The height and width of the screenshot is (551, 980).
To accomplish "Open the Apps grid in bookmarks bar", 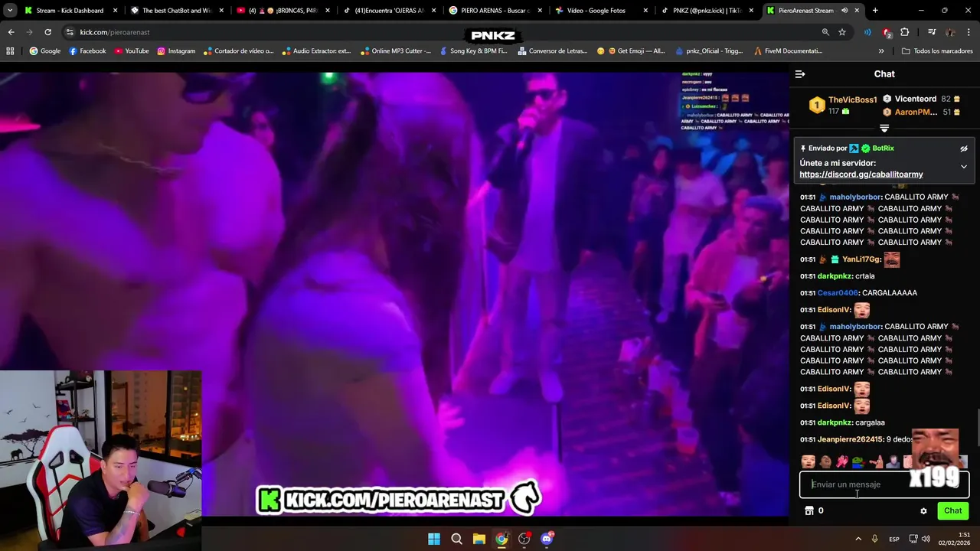I will pyautogui.click(x=10, y=51).
